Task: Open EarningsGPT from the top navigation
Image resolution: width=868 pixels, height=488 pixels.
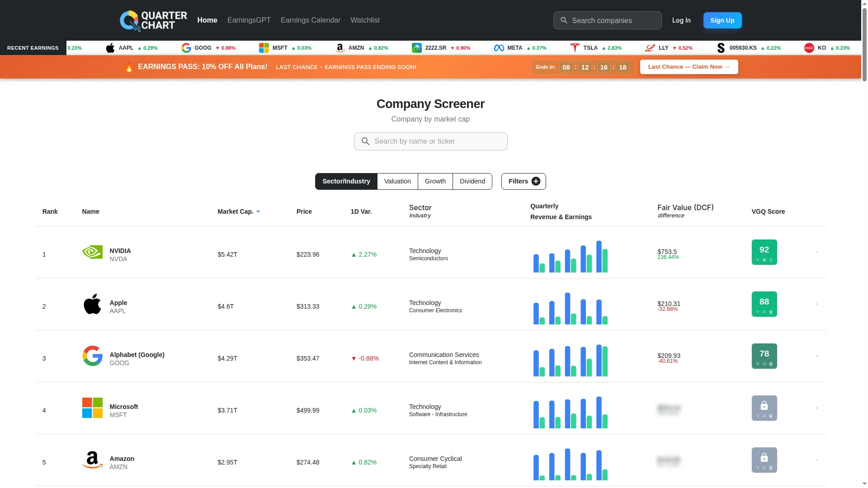Action: [249, 20]
